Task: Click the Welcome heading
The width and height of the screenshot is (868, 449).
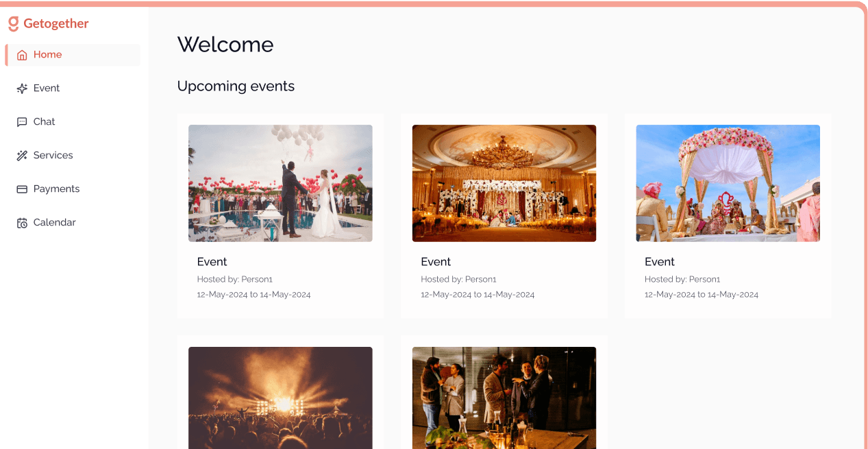Action: [225, 45]
